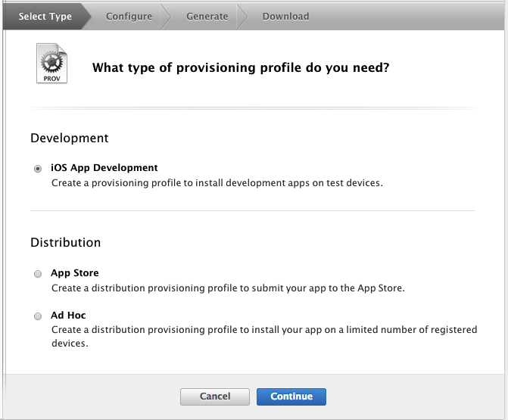The height and width of the screenshot is (420, 508).
Task: Open the Configure step tab
Action: [x=129, y=16]
